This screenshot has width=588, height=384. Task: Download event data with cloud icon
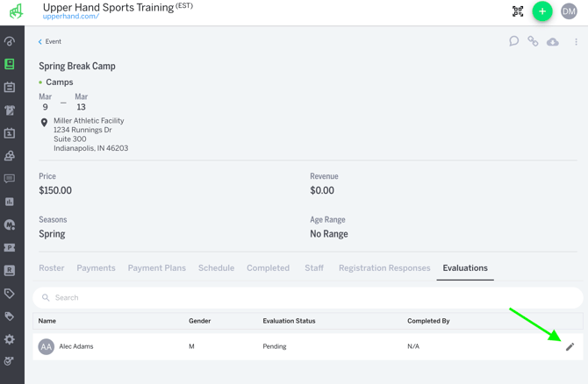click(553, 41)
